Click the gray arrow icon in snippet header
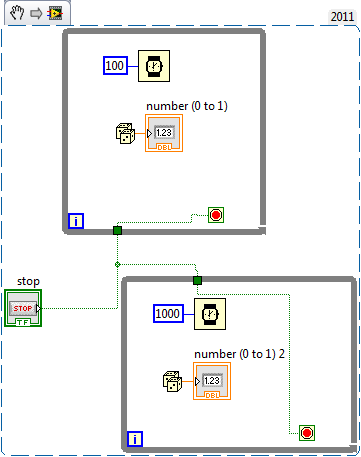Screen dimensions: 361x457 point(36,14)
